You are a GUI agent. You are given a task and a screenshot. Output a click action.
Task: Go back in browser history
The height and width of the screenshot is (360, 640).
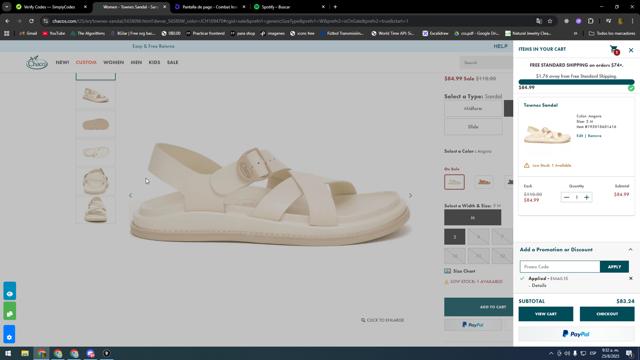tap(8, 21)
